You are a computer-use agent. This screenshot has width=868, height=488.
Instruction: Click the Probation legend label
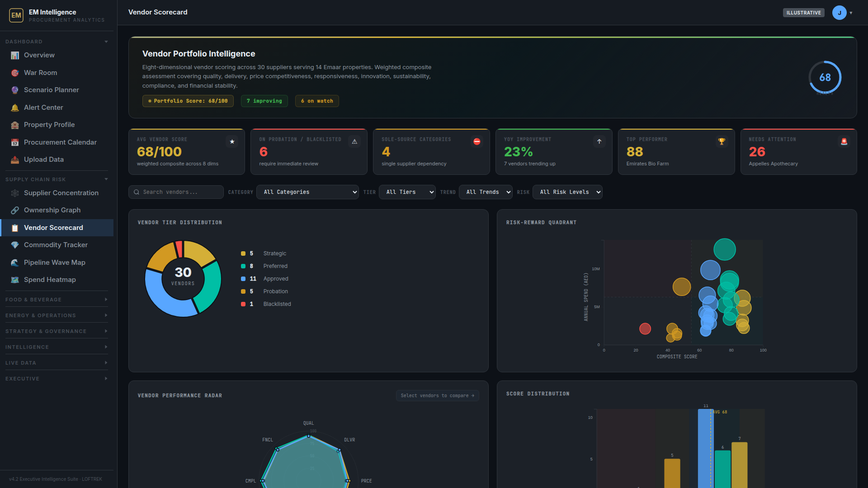coord(275,291)
